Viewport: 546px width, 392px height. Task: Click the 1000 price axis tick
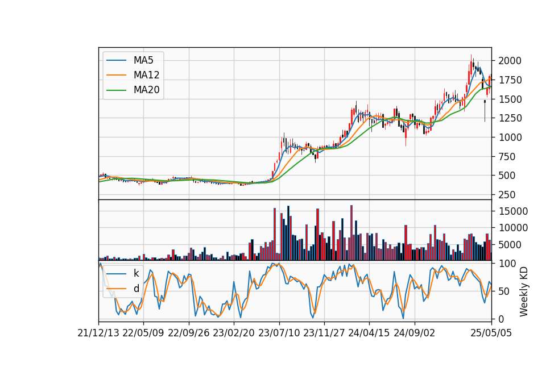coord(510,137)
